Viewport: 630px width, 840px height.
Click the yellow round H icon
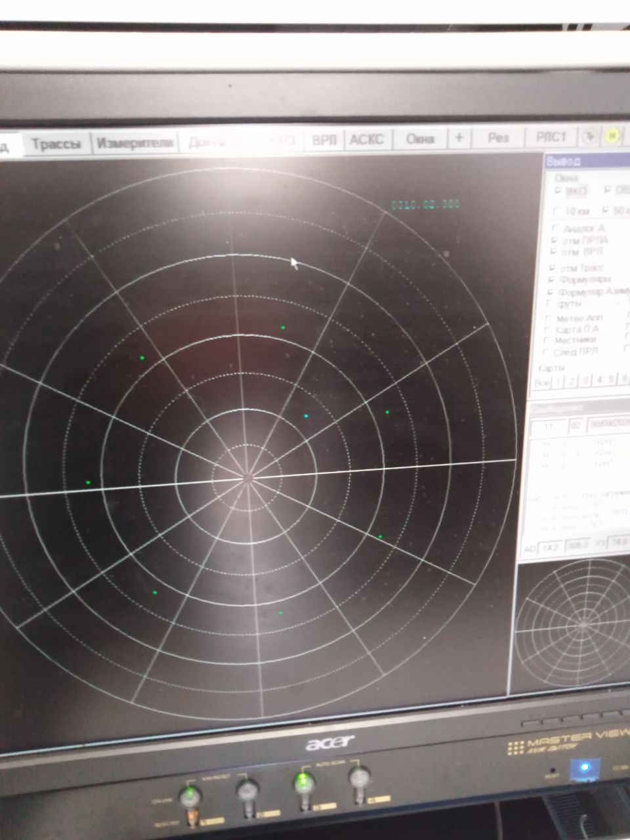coord(612,136)
